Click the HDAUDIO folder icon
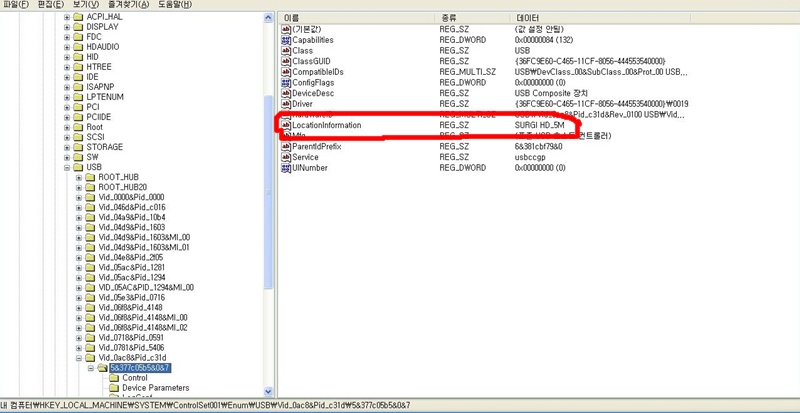 (x=79, y=47)
